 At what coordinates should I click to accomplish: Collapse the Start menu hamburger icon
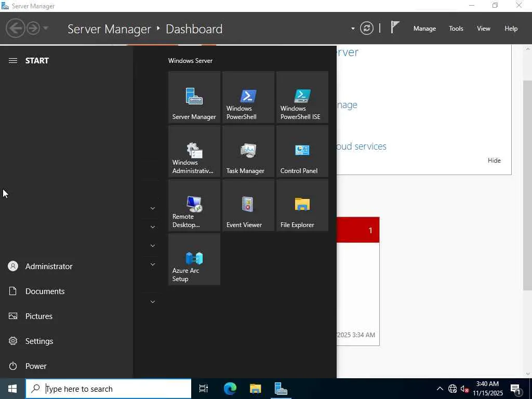pyautogui.click(x=13, y=61)
